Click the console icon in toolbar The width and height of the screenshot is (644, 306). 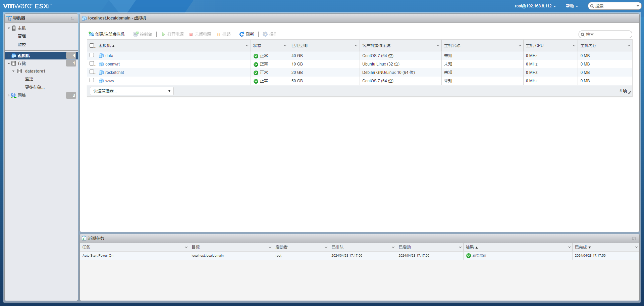(x=136, y=34)
